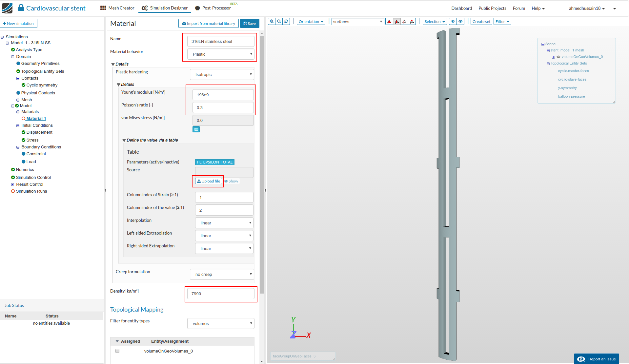The image size is (629, 364).
Task: Click the Analysis Type green check icon
Action: pyautogui.click(x=13, y=50)
